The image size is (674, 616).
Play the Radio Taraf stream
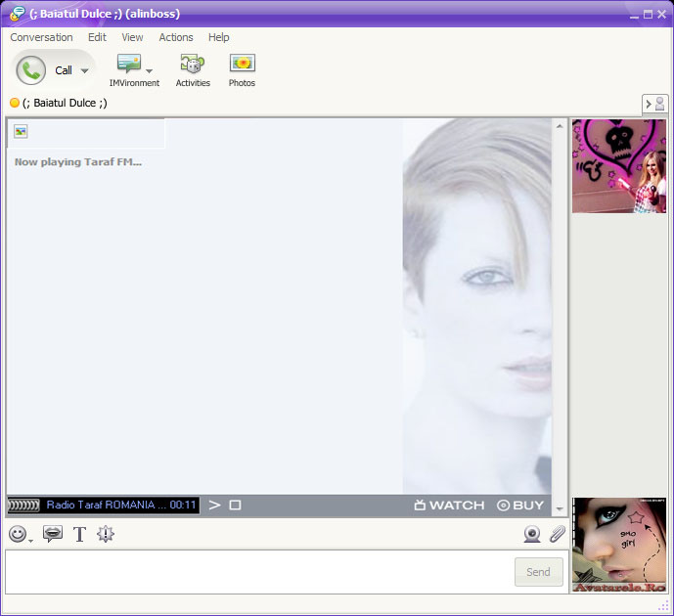[214, 505]
